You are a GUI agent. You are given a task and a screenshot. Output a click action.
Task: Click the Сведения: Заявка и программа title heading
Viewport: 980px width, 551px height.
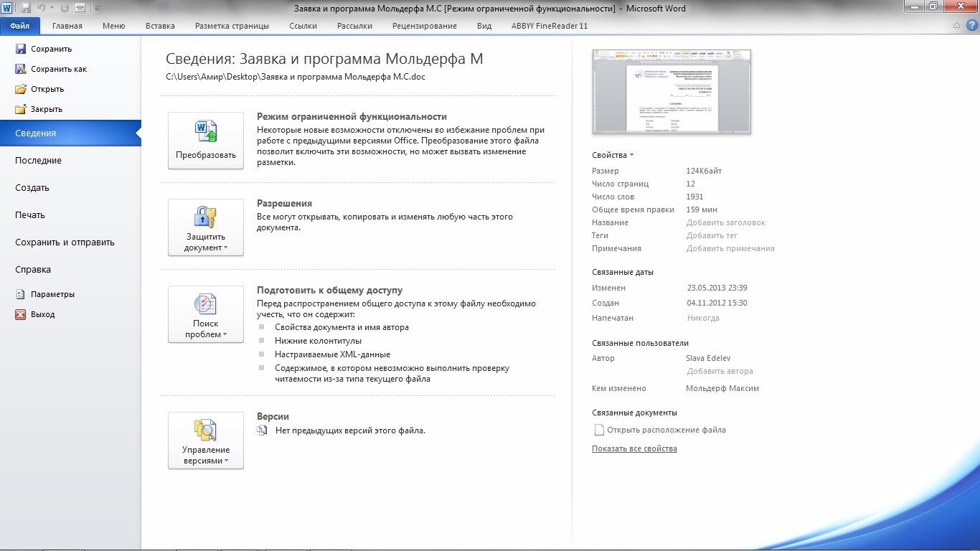324,59
